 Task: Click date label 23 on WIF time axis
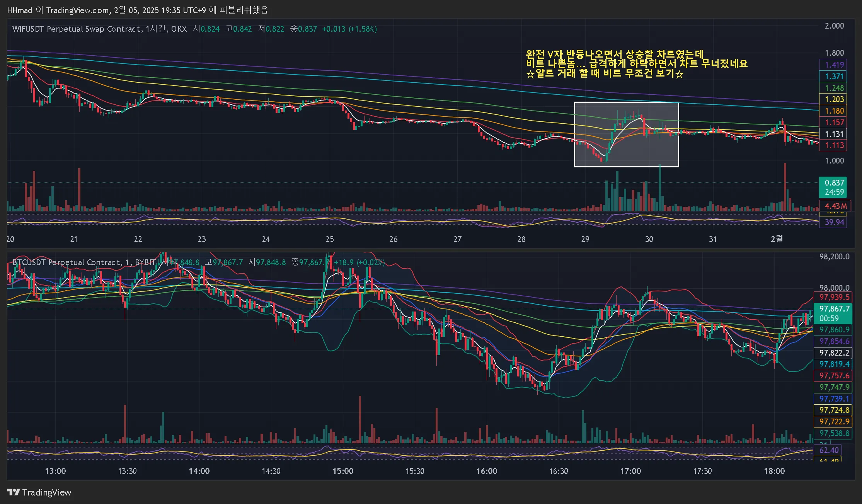202,239
